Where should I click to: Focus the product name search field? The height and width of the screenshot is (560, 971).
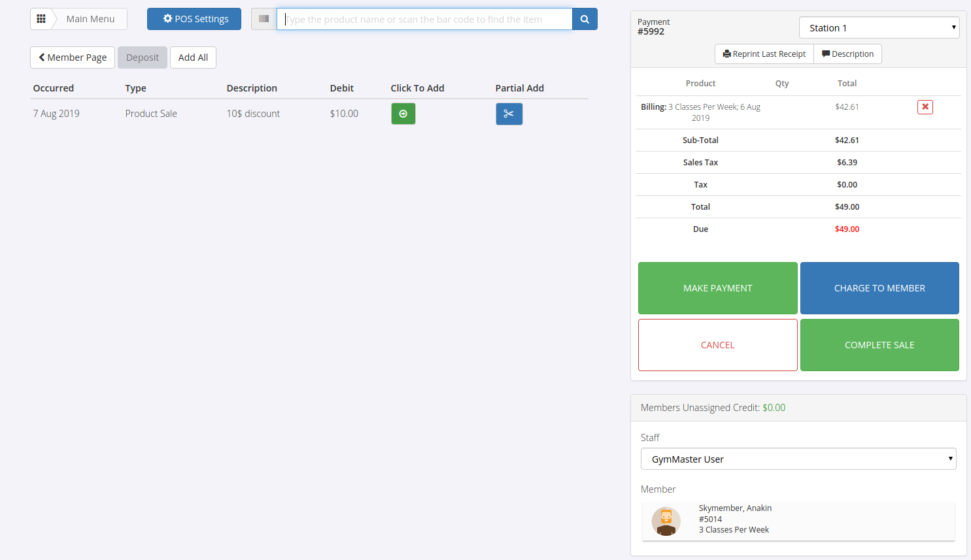tap(425, 20)
